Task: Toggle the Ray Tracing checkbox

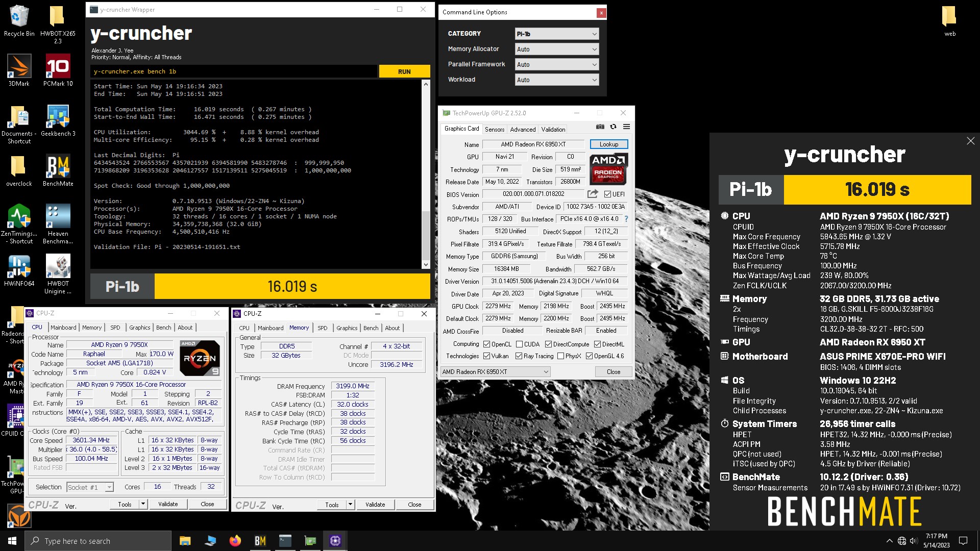Action: [x=519, y=356]
